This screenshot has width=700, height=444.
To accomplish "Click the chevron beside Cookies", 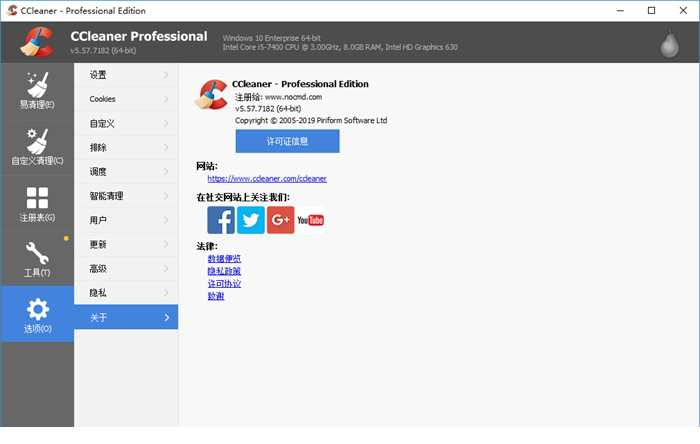I will pos(167,99).
